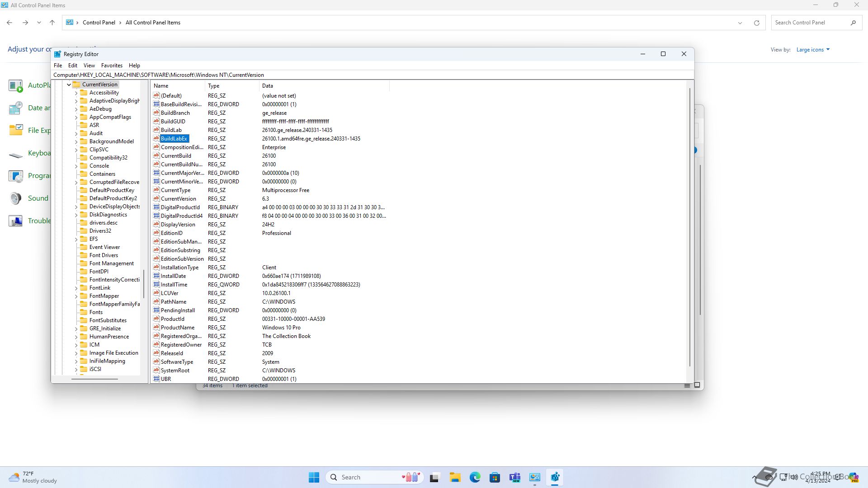This screenshot has width=868, height=488.
Task: Expand the FontLink registry key
Action: pyautogui.click(x=76, y=288)
